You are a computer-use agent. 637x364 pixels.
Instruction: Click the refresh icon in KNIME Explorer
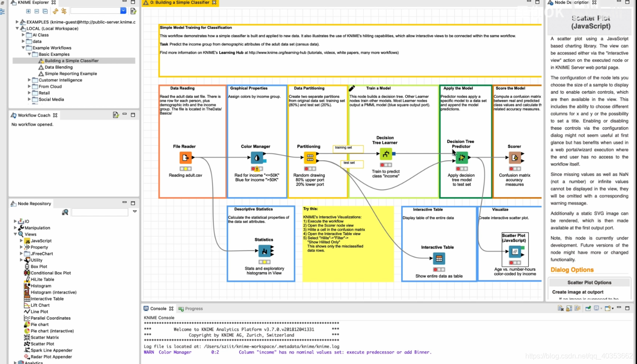click(x=55, y=11)
